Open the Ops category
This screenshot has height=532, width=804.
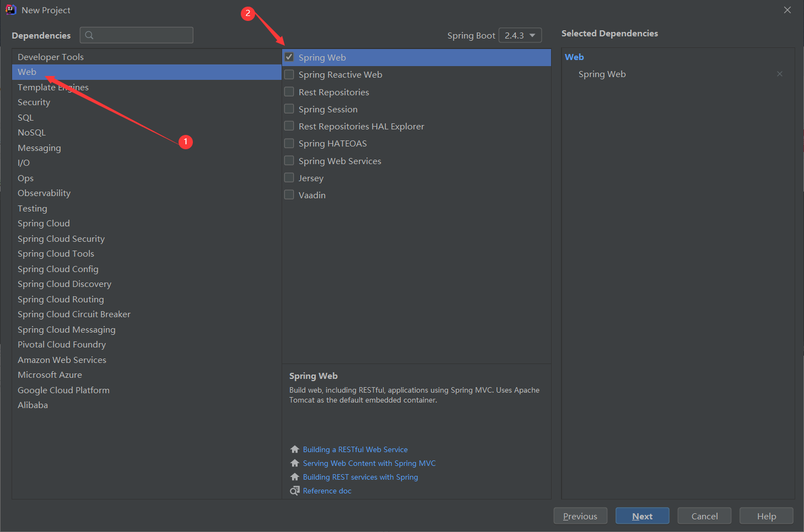coord(147,178)
